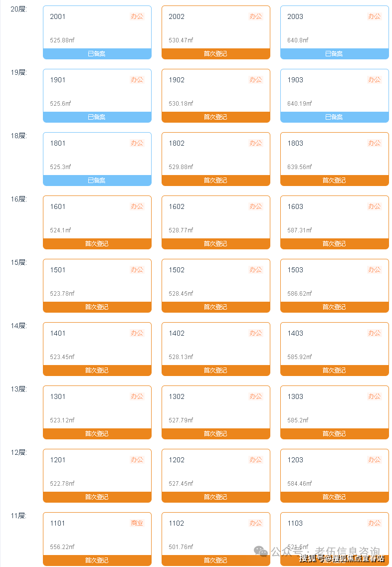Viewport: 392px width, 567px height.
Task: Click the 525.6㎡ area on unit 1901
Action: click(x=60, y=104)
